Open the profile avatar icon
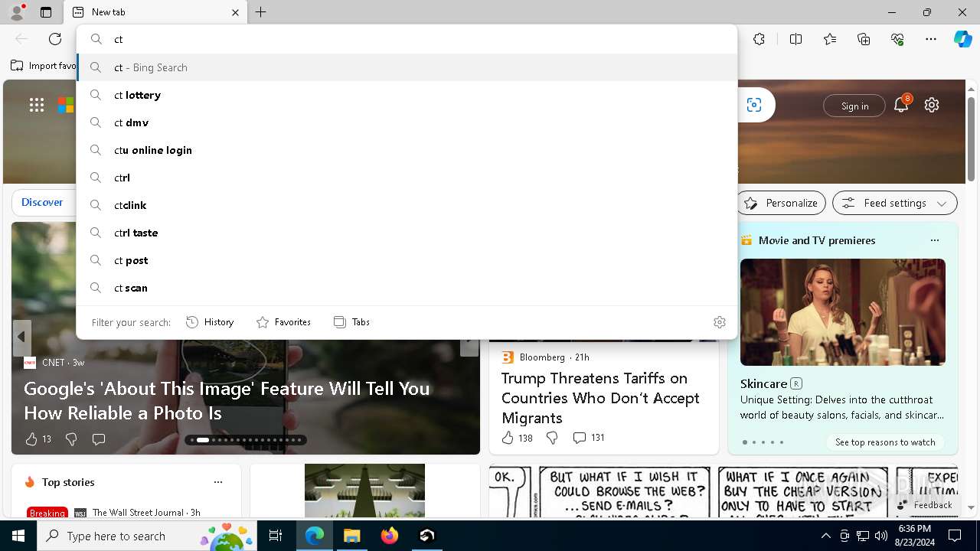The width and height of the screenshot is (980, 551). (x=17, y=12)
